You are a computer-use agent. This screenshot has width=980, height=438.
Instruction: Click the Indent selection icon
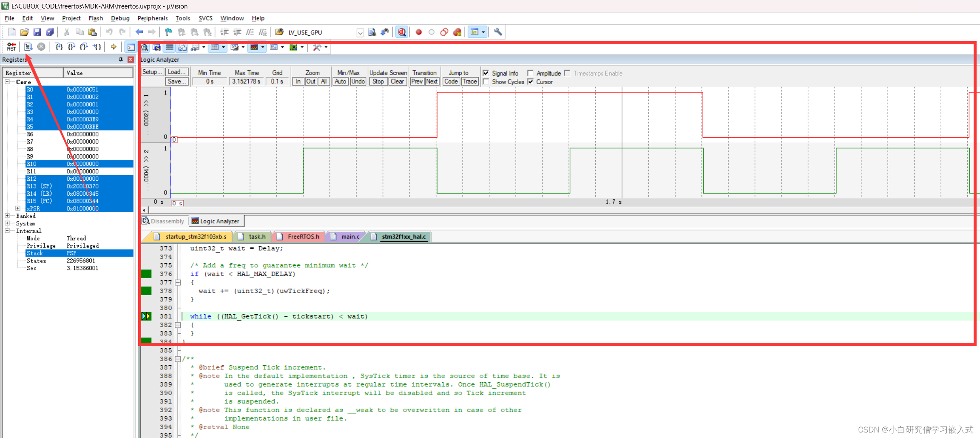[224, 32]
